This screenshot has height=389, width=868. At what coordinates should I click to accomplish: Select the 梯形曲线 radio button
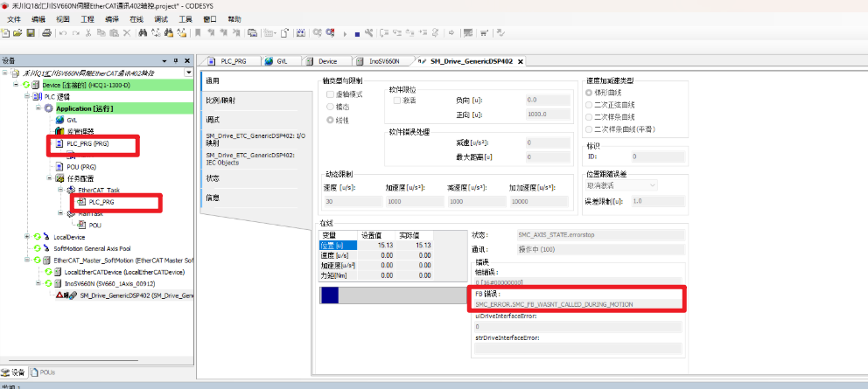(589, 93)
